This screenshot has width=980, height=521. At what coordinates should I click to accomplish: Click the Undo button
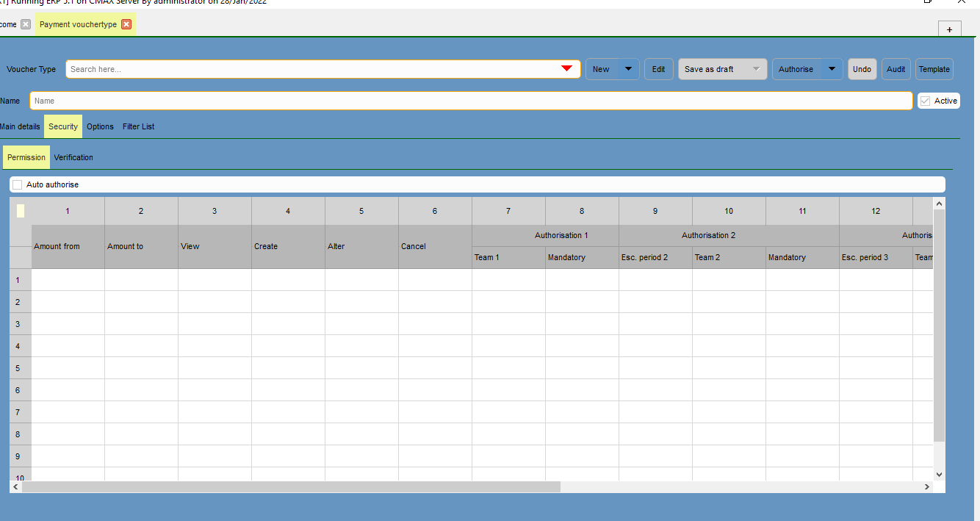[862, 69]
